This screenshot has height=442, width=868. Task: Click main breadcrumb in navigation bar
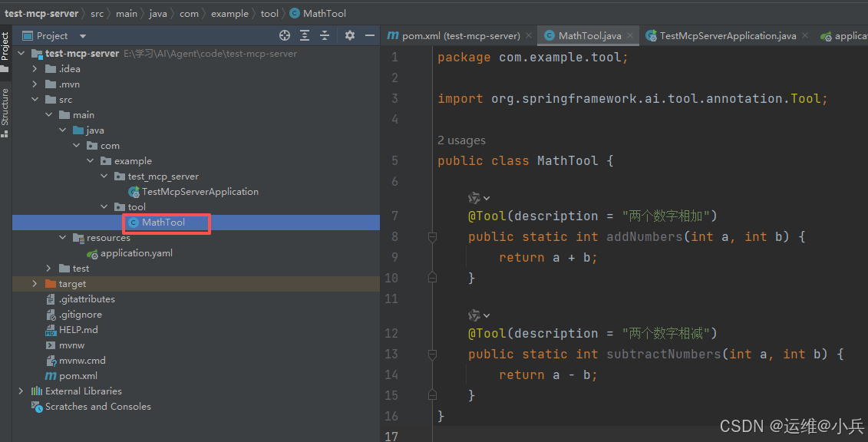(x=126, y=14)
